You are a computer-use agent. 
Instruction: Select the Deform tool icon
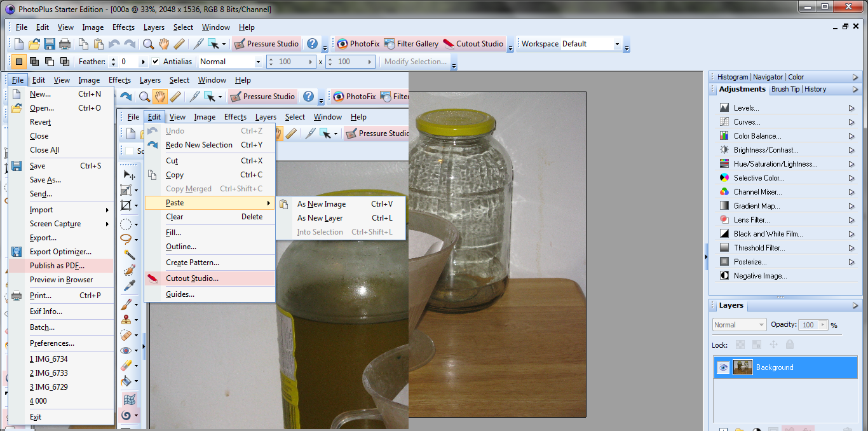pos(127,190)
